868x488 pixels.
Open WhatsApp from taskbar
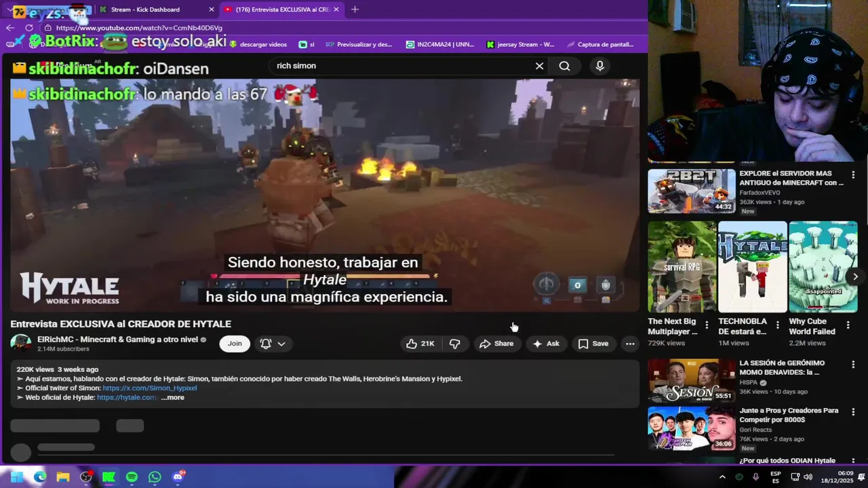pos(155,477)
